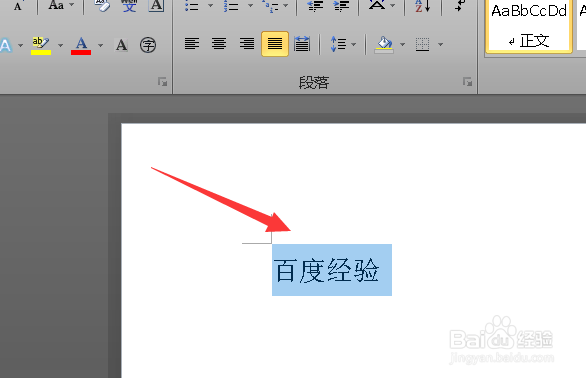Image resolution: width=586 pixels, height=378 pixels.
Task: Apply the yellow Text Highlight Color
Action: (x=41, y=46)
